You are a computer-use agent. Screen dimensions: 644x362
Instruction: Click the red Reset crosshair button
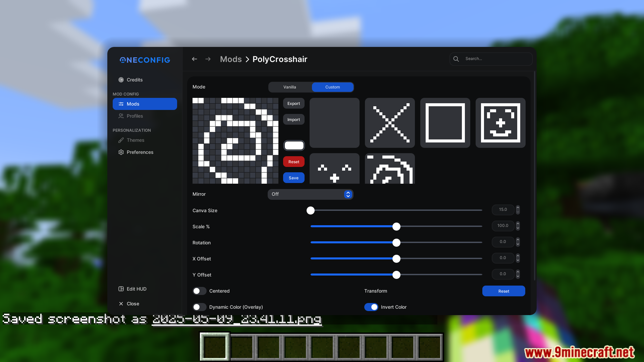pos(294,162)
